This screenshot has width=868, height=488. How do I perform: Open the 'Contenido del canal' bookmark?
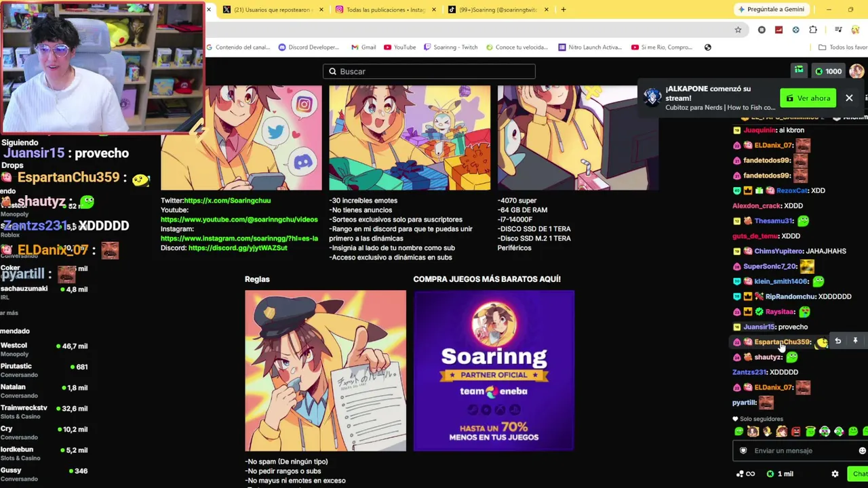pyautogui.click(x=239, y=47)
